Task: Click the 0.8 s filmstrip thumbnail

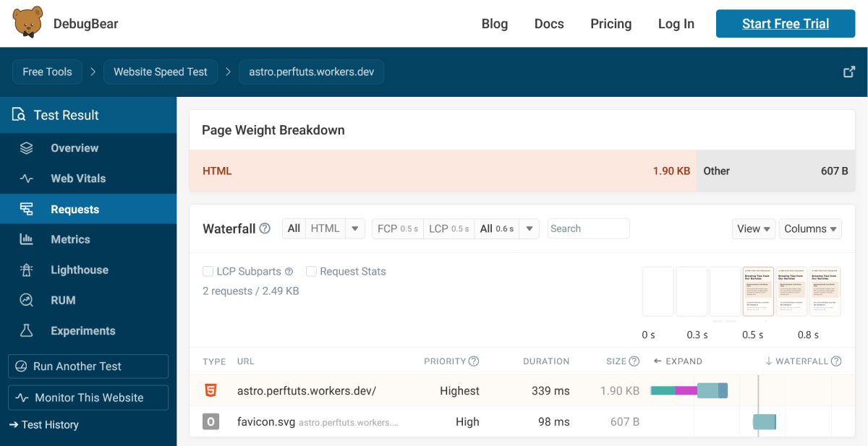Action: pos(825,291)
